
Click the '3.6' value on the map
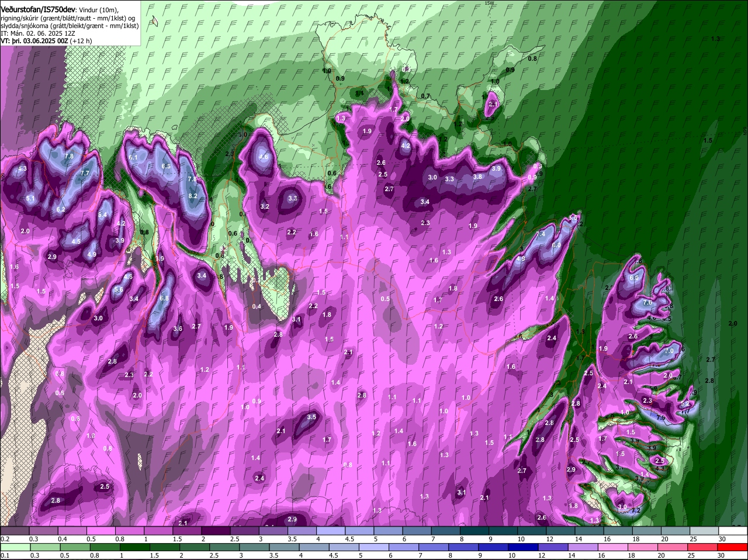tap(178, 329)
